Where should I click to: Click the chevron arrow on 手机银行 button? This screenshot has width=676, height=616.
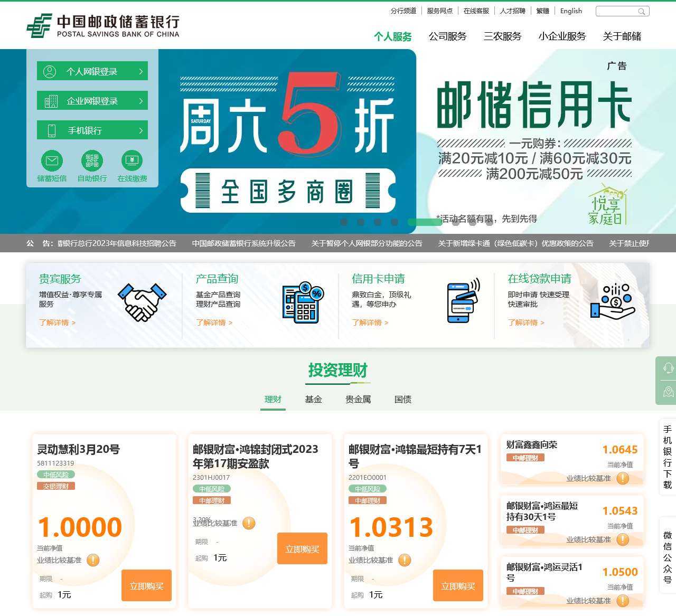[x=140, y=130]
